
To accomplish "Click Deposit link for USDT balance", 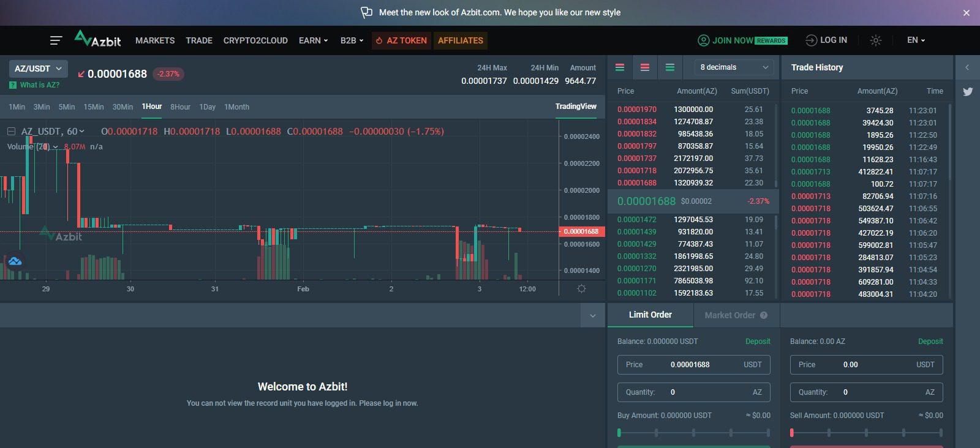I will (x=758, y=342).
